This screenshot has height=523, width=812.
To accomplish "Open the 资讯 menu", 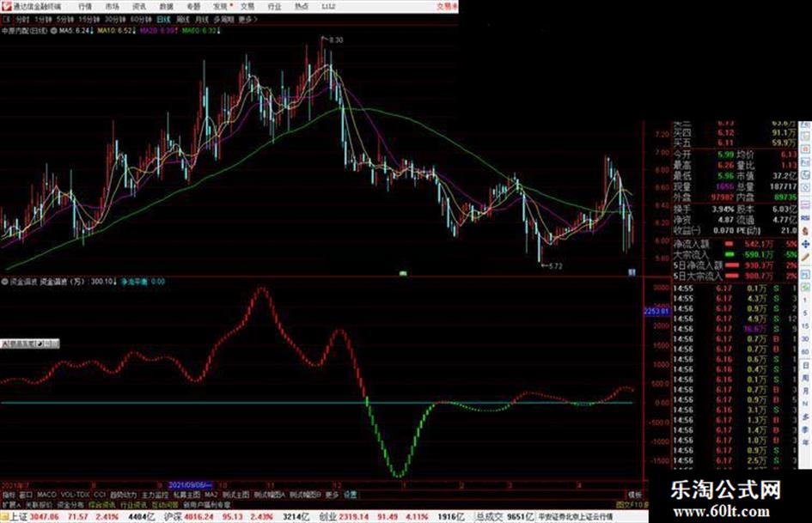I will [x=139, y=6].
